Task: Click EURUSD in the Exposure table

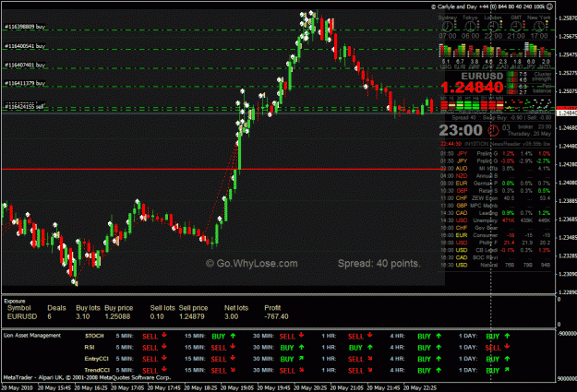Action: point(22,316)
